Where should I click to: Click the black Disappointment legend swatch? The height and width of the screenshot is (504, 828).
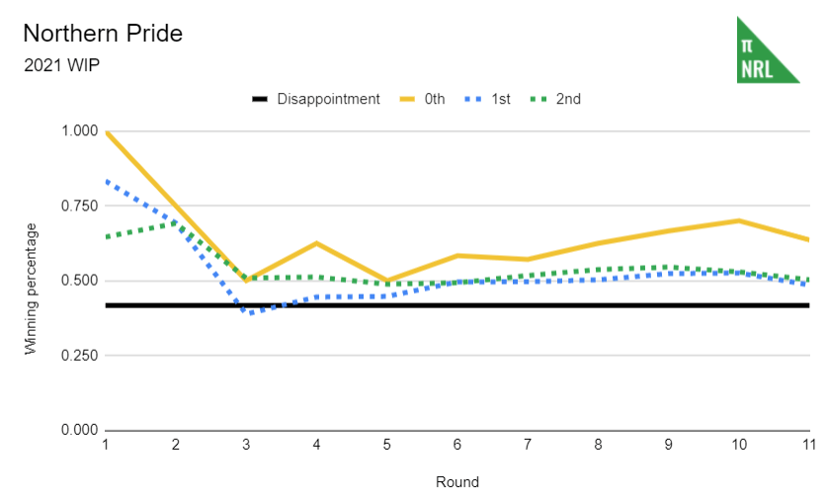pyautogui.click(x=260, y=99)
